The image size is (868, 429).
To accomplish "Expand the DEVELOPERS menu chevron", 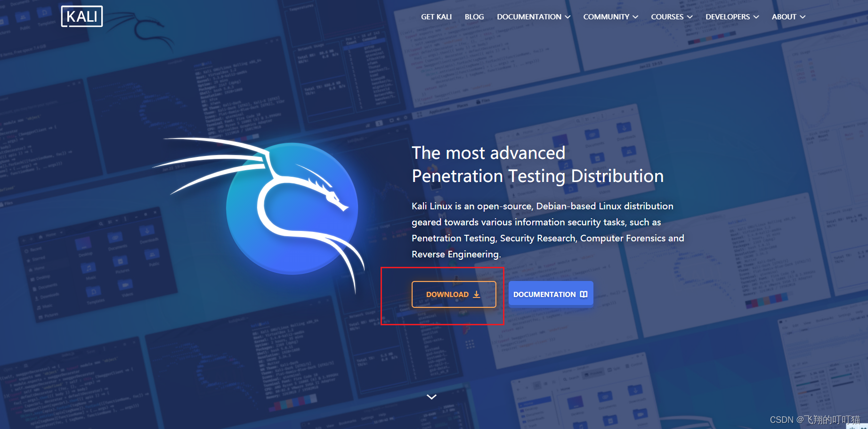I will (x=756, y=17).
